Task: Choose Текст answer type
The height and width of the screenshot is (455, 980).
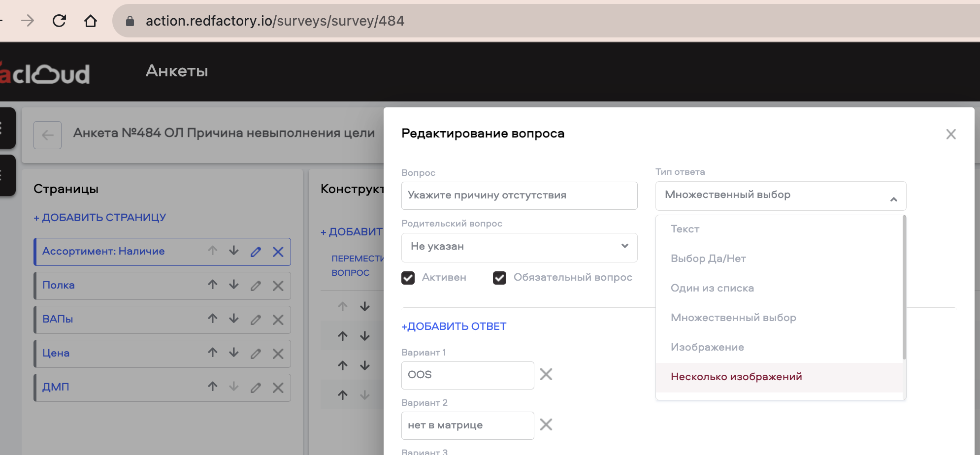Action: click(x=780, y=229)
